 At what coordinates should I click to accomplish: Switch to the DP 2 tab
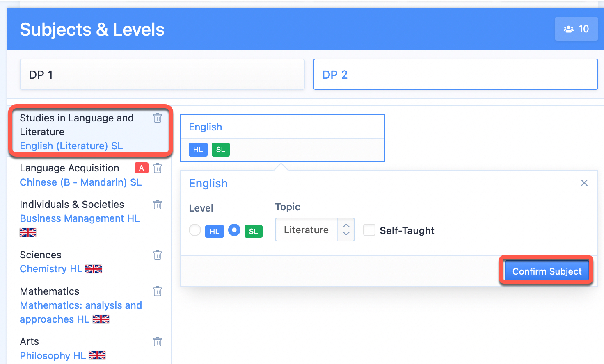point(455,74)
